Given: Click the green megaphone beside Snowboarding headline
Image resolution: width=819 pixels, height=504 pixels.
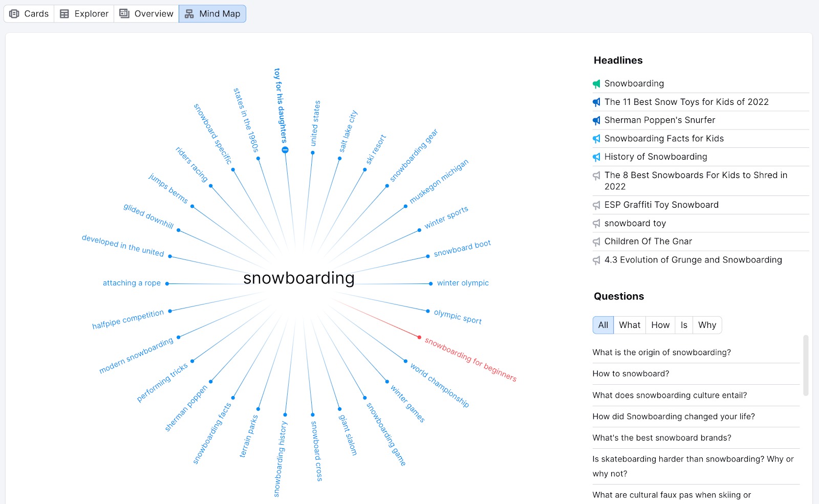Looking at the screenshot, I should pyautogui.click(x=596, y=83).
